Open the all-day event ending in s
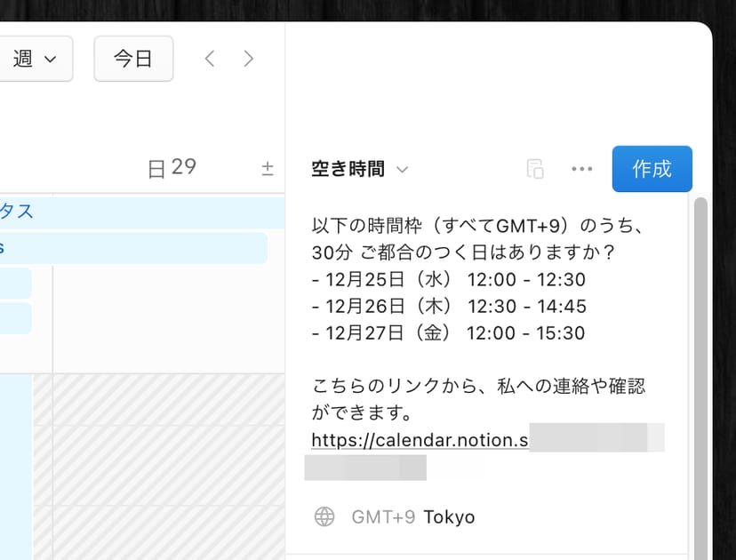 (x=133, y=248)
